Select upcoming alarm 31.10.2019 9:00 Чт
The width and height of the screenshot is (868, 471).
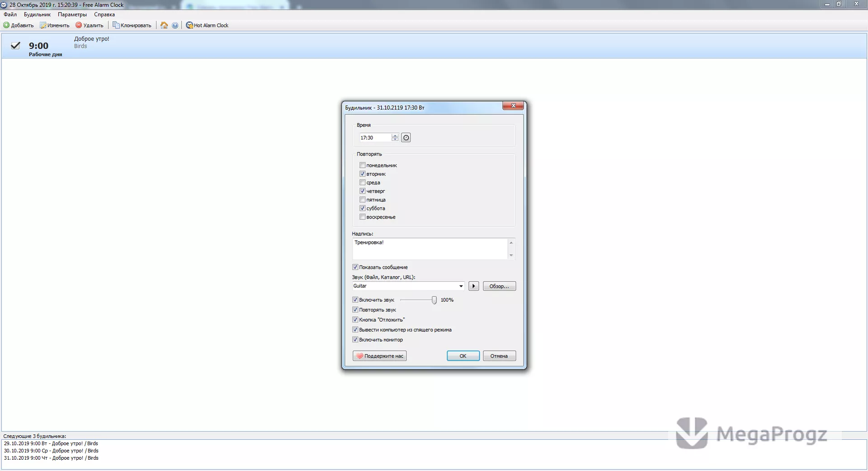(x=51, y=458)
